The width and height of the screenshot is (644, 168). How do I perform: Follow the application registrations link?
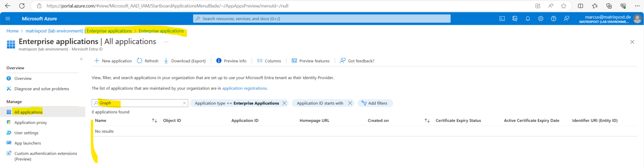click(244, 88)
